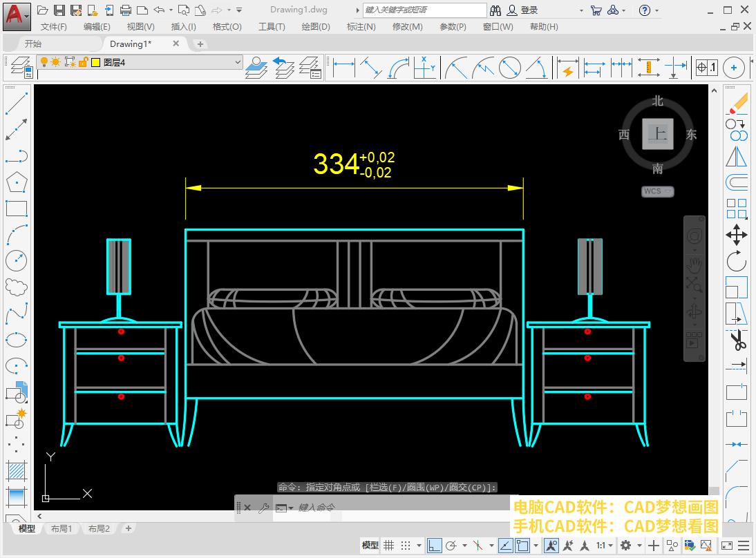Select the Line drawing tool
Viewport: 756px width, 558px height.
click(x=16, y=104)
